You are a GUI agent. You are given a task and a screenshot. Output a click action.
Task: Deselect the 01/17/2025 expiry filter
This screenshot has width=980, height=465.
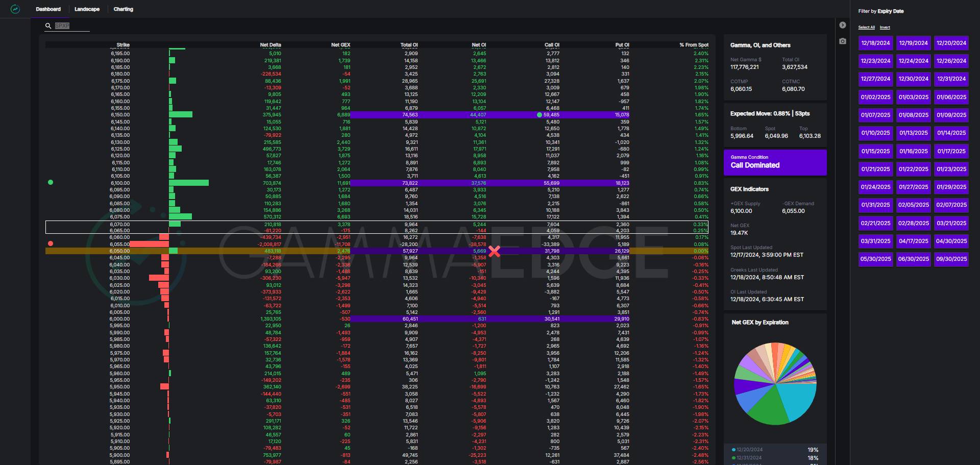pyautogui.click(x=951, y=151)
